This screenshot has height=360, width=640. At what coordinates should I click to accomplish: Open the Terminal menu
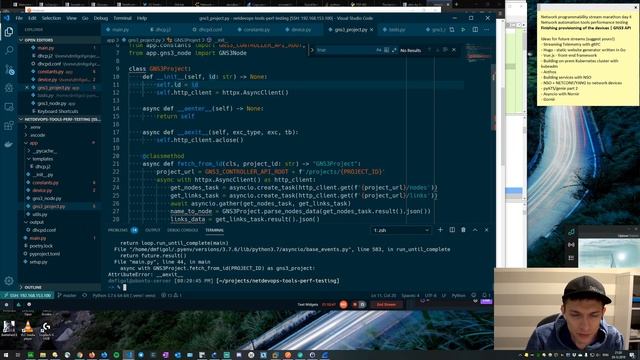click(122, 18)
